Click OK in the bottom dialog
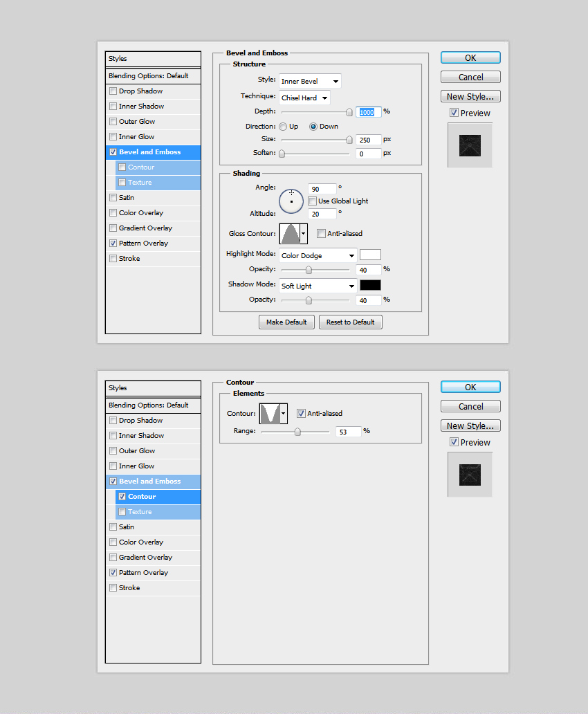This screenshot has width=588, height=714. coord(470,387)
